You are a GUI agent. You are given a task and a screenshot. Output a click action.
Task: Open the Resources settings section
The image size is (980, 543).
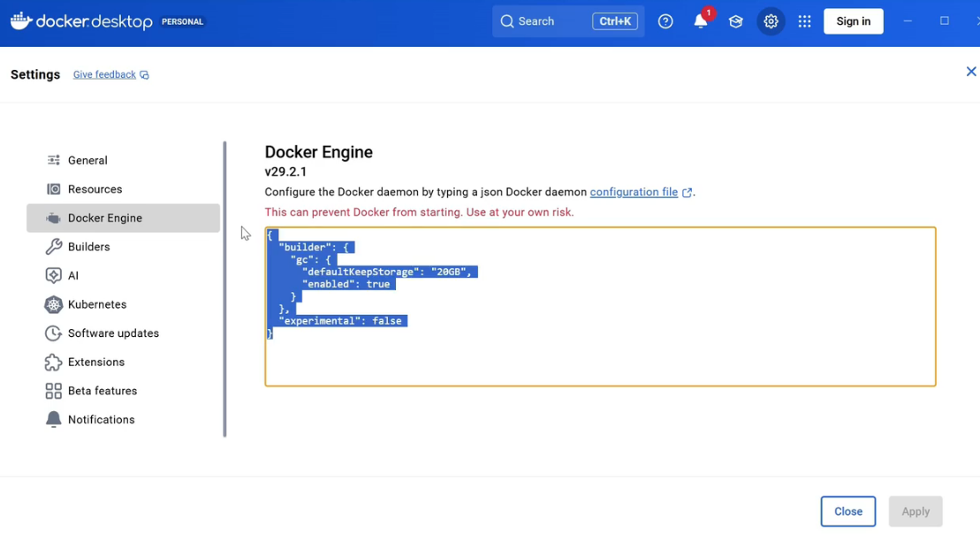123,189
